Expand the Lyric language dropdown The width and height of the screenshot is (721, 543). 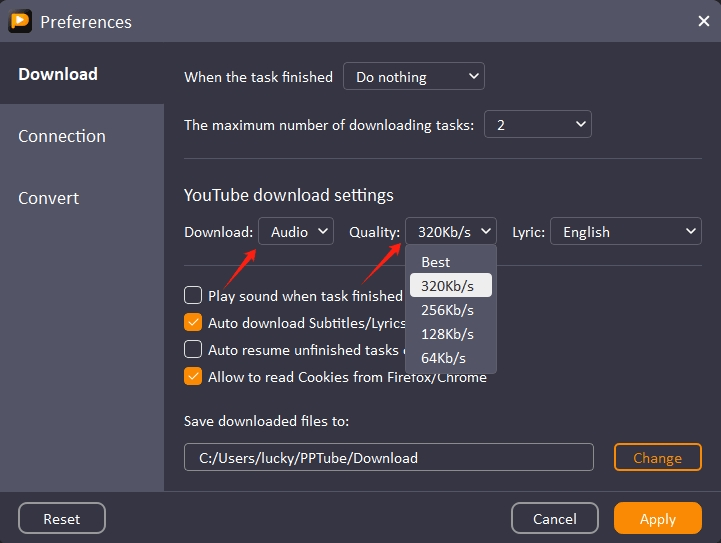tap(625, 232)
